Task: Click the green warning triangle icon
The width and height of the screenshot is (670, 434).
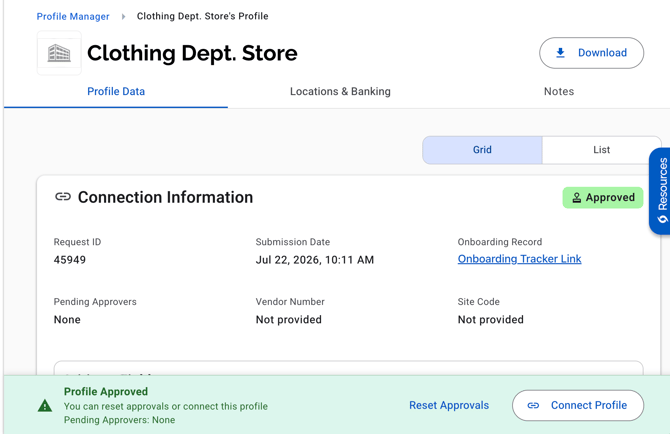Action: coord(45,406)
